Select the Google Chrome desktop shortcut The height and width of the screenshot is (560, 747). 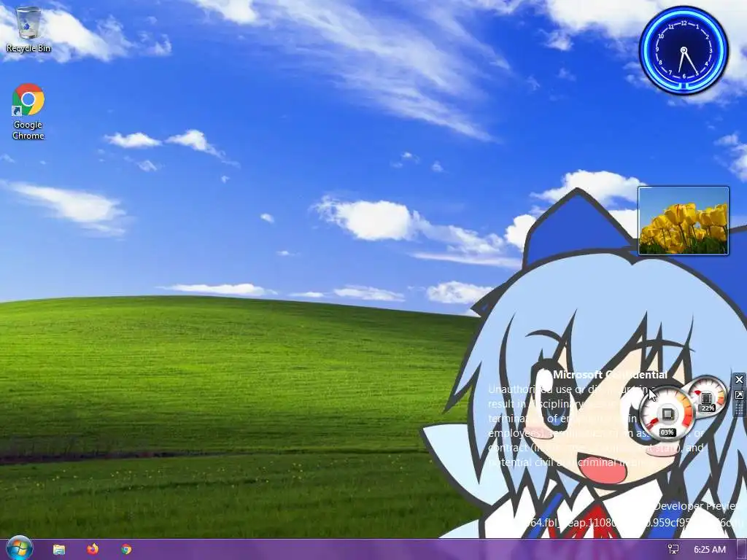click(28, 112)
